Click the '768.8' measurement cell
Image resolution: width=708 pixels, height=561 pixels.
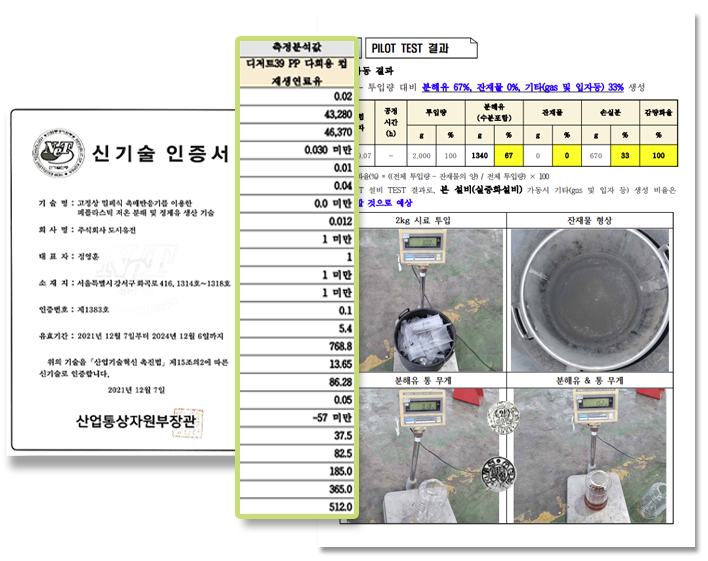click(297, 346)
